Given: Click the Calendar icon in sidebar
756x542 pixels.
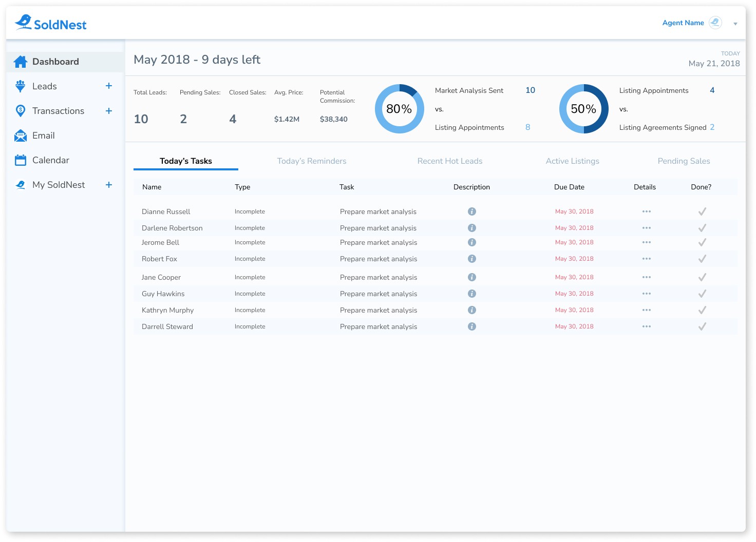Looking at the screenshot, I should [x=21, y=160].
